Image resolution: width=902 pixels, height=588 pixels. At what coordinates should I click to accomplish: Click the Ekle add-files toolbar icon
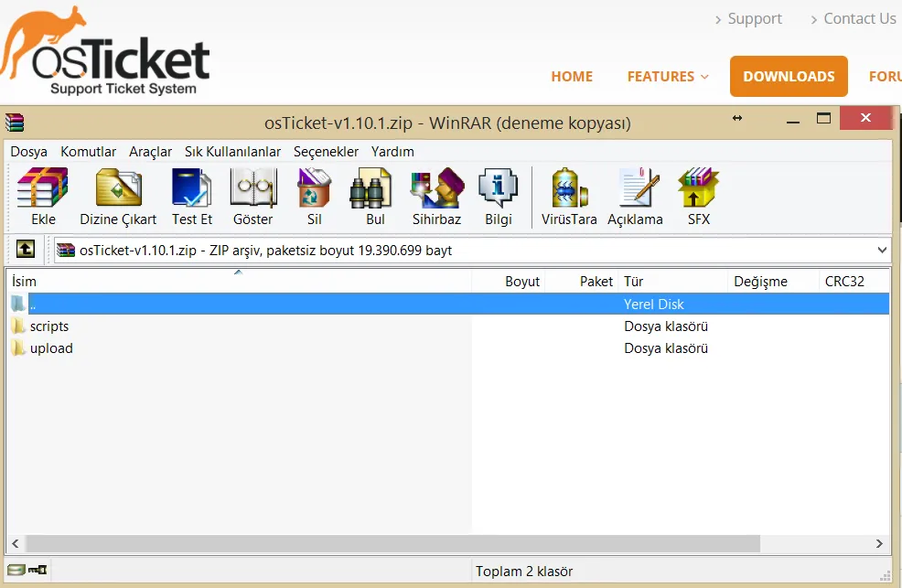(43, 188)
